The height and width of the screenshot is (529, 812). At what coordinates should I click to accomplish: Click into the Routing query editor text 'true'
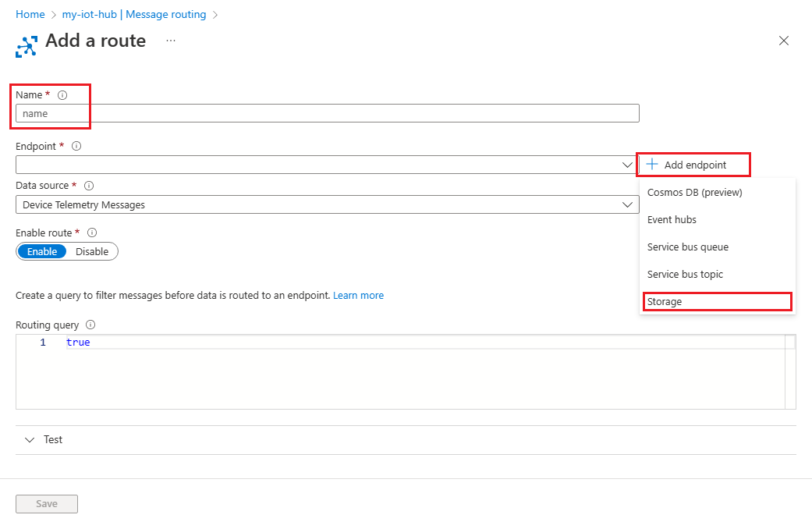[x=78, y=342]
